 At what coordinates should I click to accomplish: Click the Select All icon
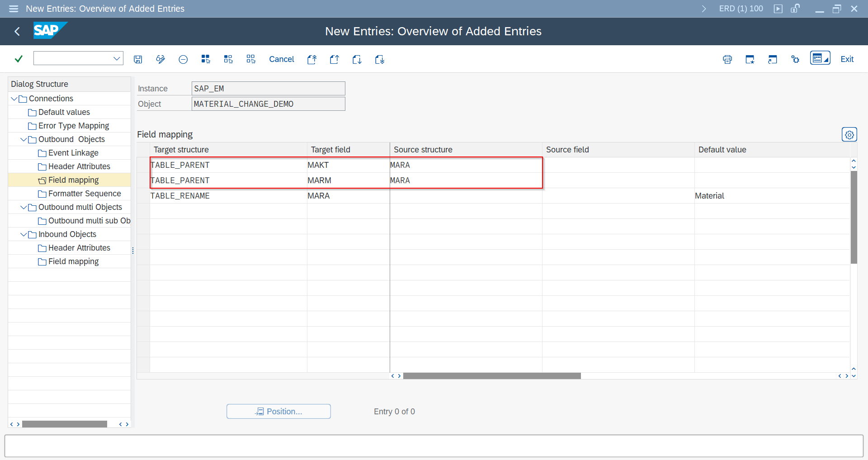206,59
